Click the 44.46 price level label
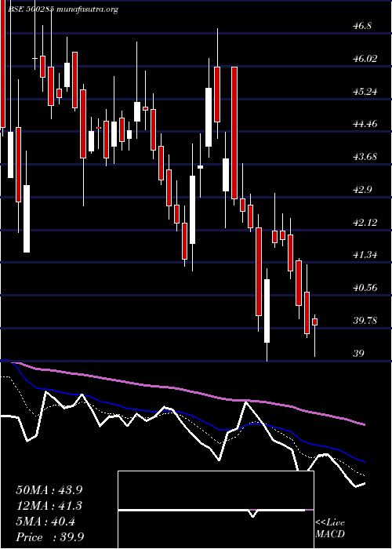Image resolution: width=392 pixels, height=549 pixels. point(365,124)
